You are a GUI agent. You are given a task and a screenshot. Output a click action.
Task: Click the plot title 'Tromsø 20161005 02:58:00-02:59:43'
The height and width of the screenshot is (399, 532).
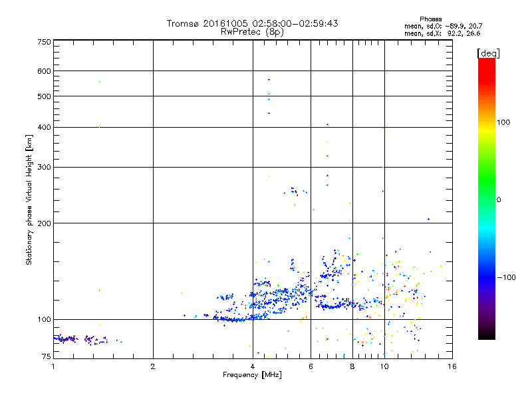[x=252, y=23]
